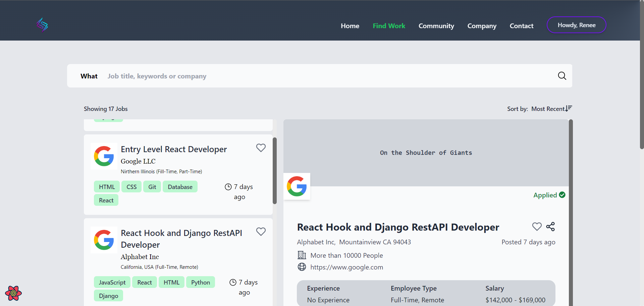Click the Howdy, Renee button
Viewport: 644px width, 306px height.
[576, 25]
